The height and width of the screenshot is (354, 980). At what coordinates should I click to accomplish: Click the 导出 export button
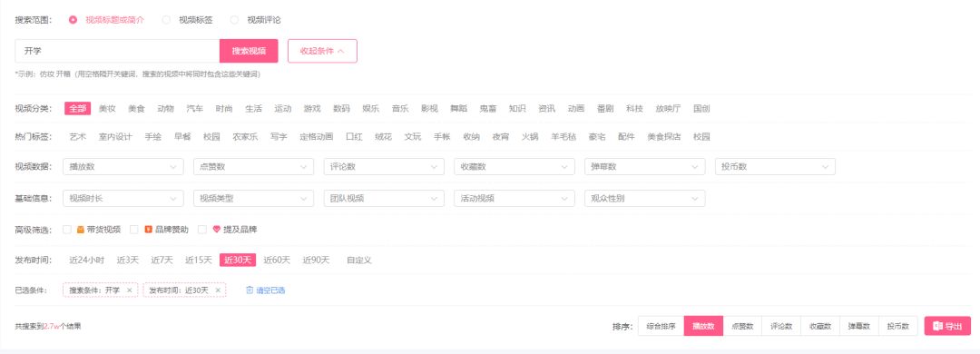point(947,326)
